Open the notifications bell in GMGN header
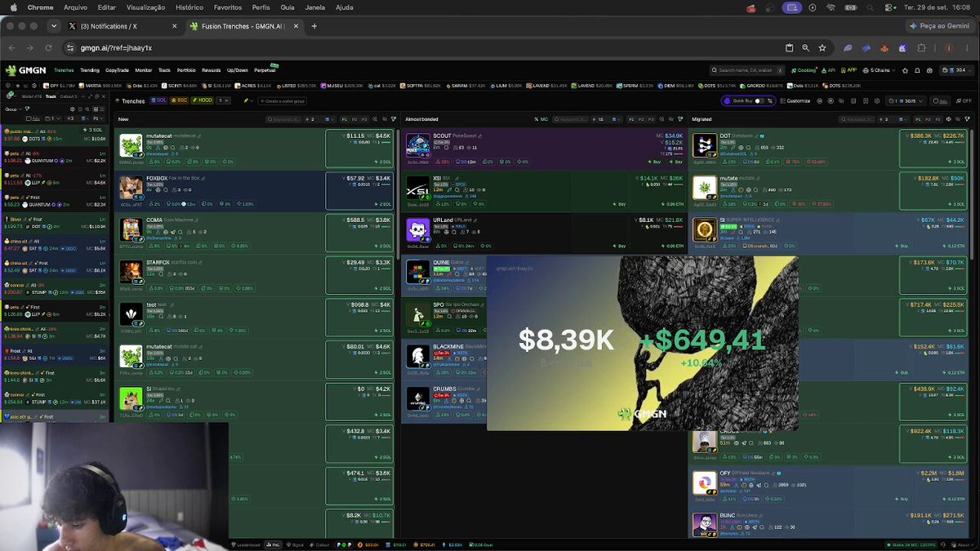980x551 pixels. (919, 70)
